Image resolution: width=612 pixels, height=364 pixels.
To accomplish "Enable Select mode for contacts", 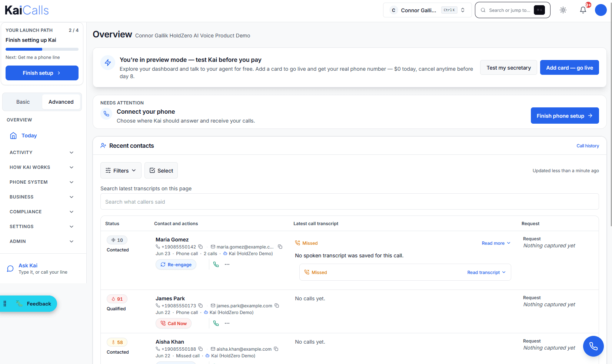I will 161,170.
